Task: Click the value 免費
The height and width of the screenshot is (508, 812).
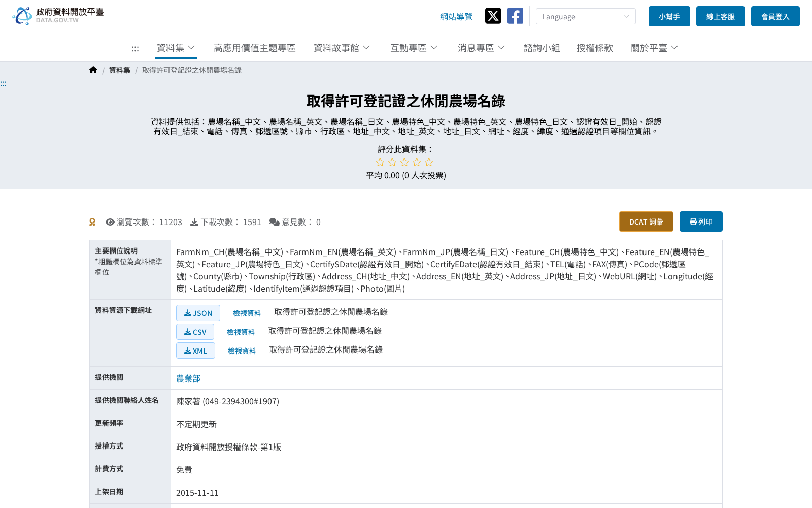Action: 184,470
